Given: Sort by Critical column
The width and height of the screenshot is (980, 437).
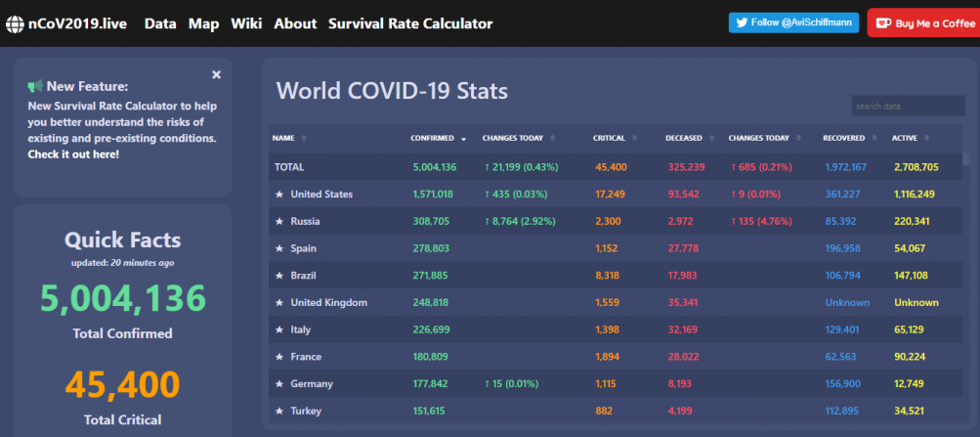Looking at the screenshot, I should coord(615,138).
